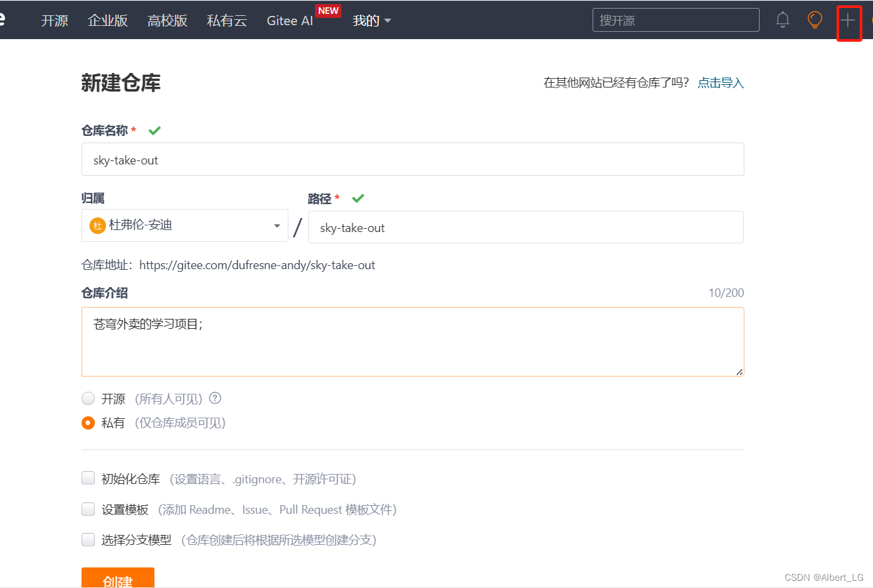
Task: Select 开源 public radio button
Action: coord(88,398)
